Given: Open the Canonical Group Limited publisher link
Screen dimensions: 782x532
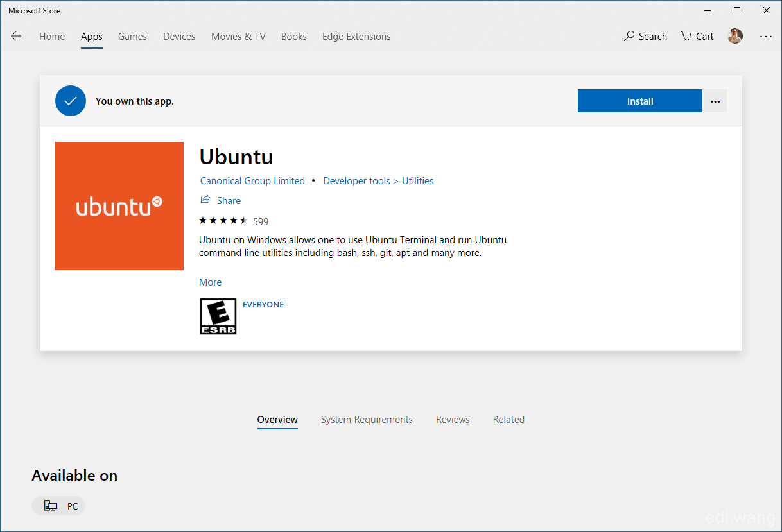Looking at the screenshot, I should pos(252,181).
